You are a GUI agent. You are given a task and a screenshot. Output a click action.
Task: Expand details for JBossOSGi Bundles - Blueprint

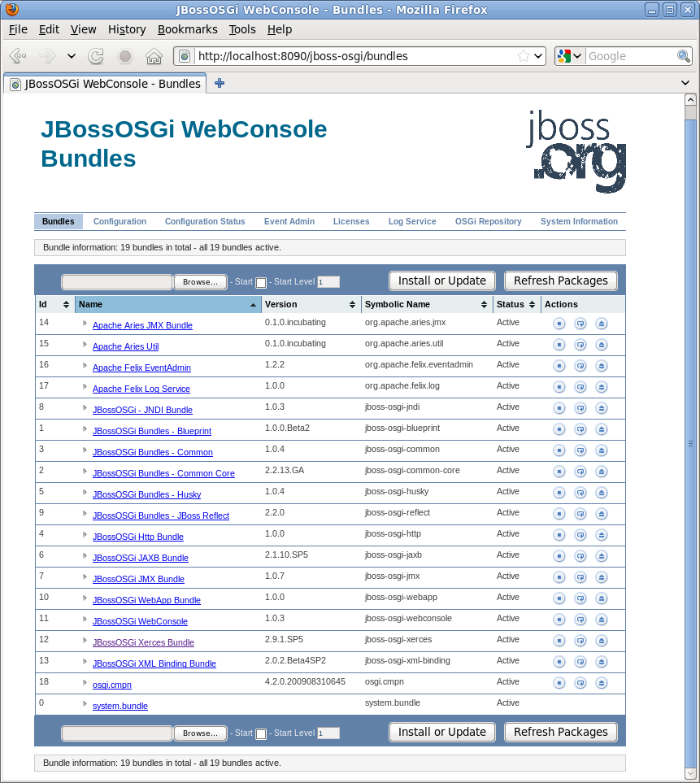tap(85, 429)
